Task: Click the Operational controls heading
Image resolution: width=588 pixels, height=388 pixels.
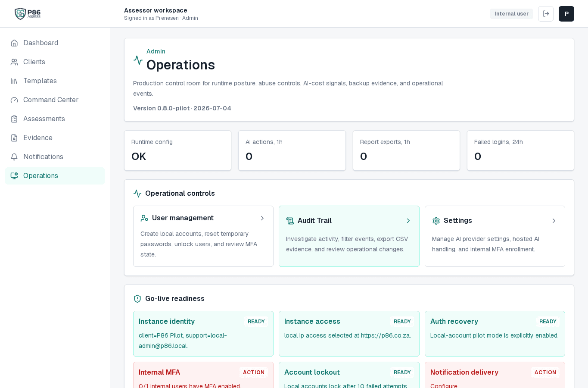Action: pyautogui.click(x=180, y=194)
